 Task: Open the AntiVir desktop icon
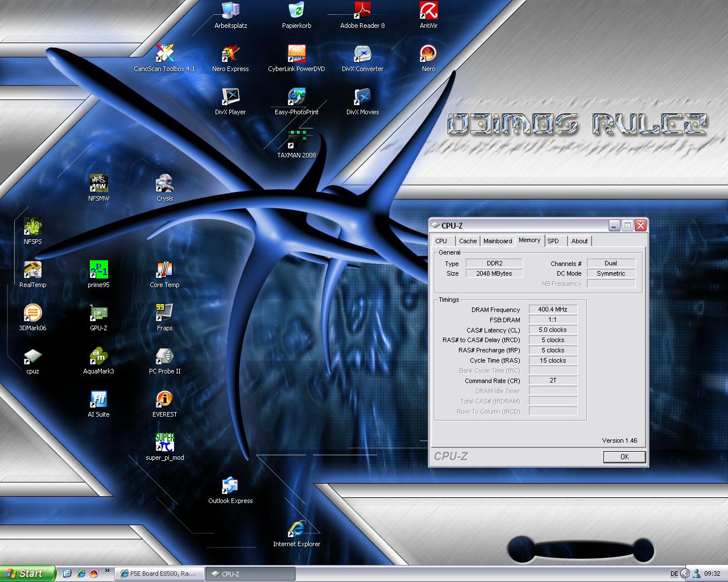click(x=428, y=15)
